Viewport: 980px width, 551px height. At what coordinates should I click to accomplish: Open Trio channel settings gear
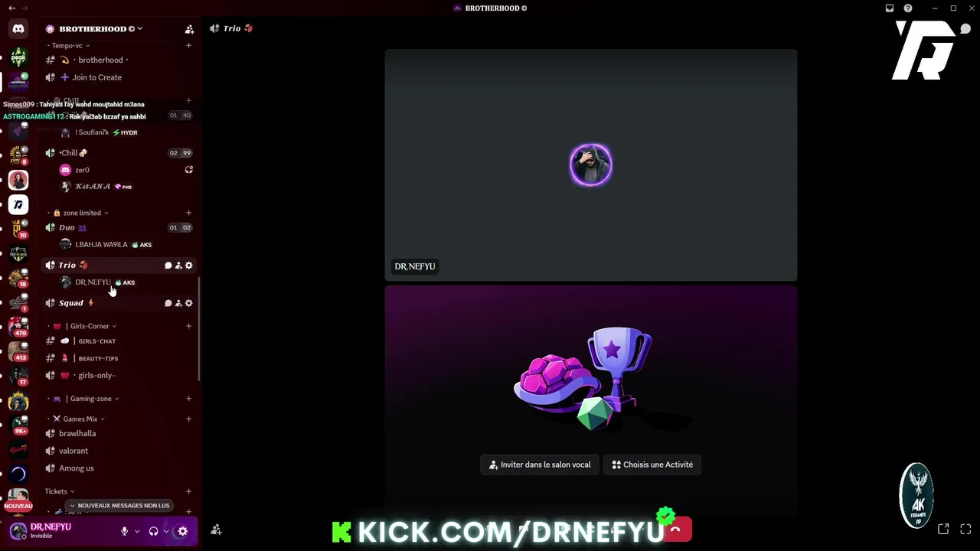coord(189,266)
